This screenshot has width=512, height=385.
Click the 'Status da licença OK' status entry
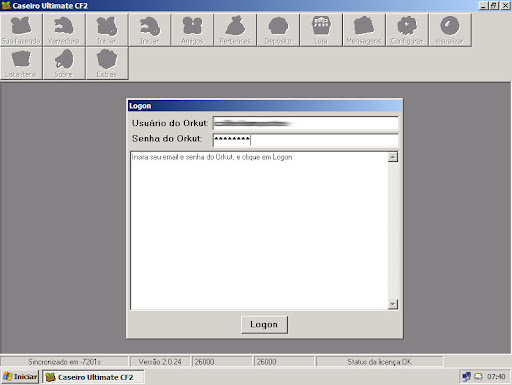pos(379,362)
